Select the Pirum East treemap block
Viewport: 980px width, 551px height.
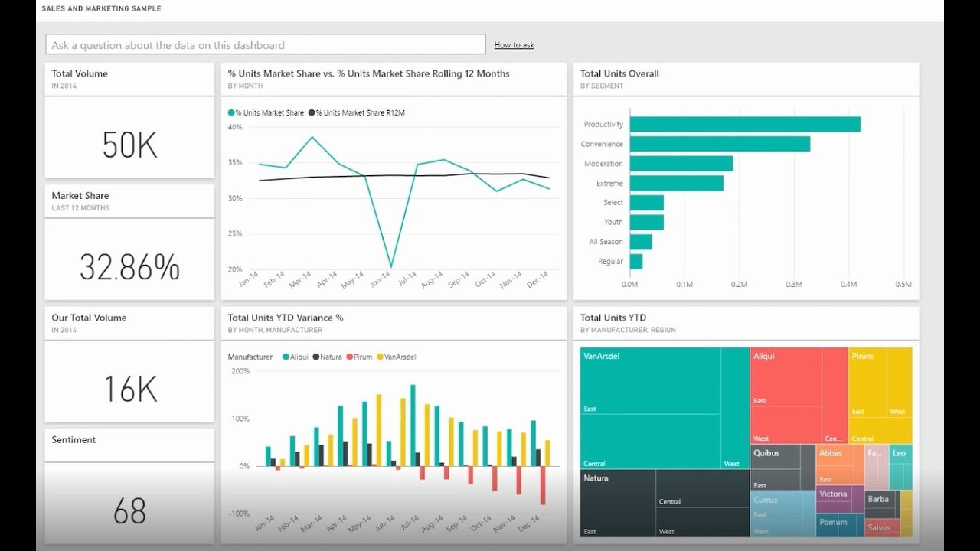pos(868,383)
